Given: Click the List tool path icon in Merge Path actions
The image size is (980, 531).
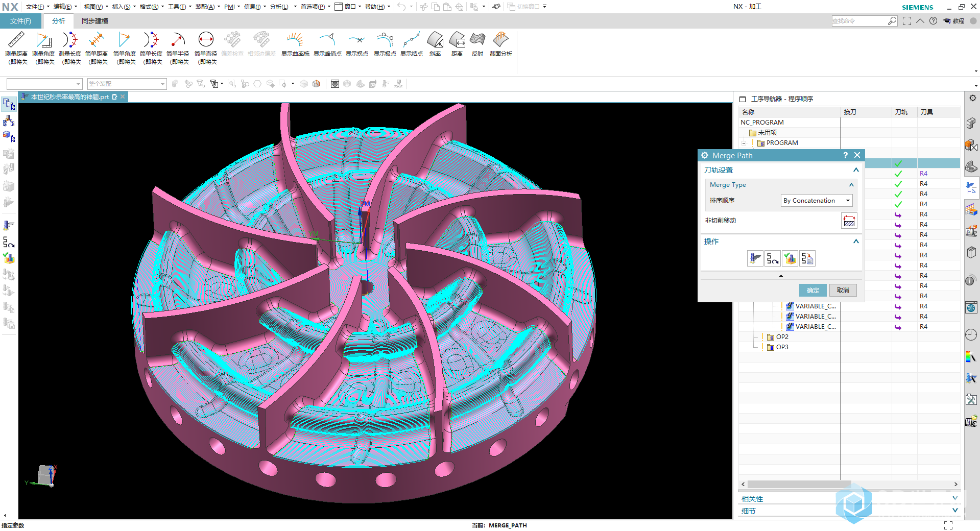Looking at the screenshot, I should (807, 258).
